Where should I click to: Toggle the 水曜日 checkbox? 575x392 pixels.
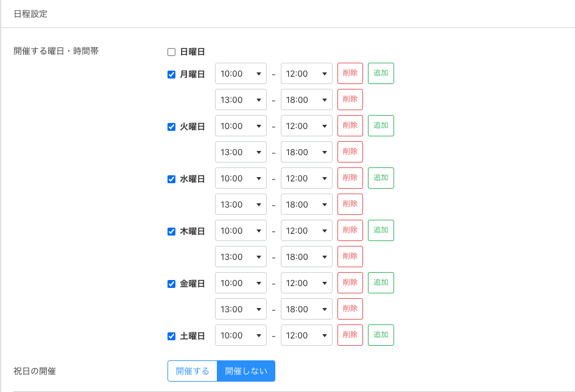coord(171,179)
